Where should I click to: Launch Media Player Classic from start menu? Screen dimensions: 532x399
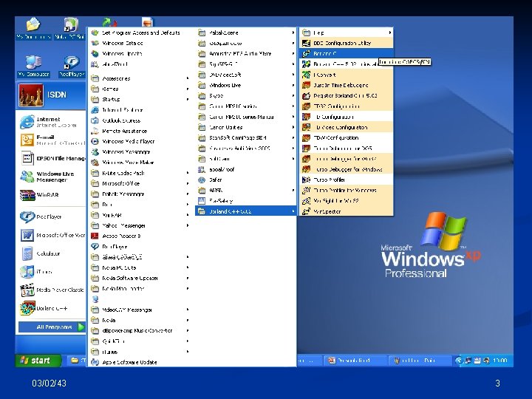pos(51,290)
